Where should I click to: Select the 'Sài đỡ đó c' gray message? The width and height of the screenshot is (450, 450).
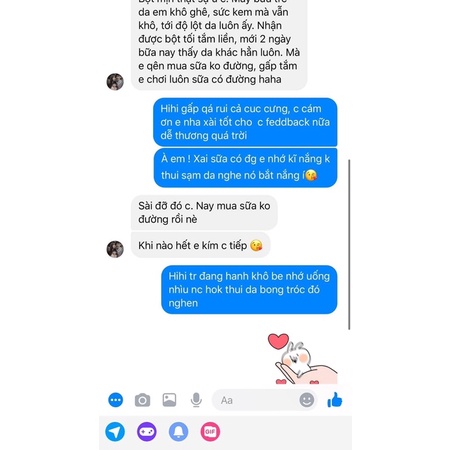point(204,213)
